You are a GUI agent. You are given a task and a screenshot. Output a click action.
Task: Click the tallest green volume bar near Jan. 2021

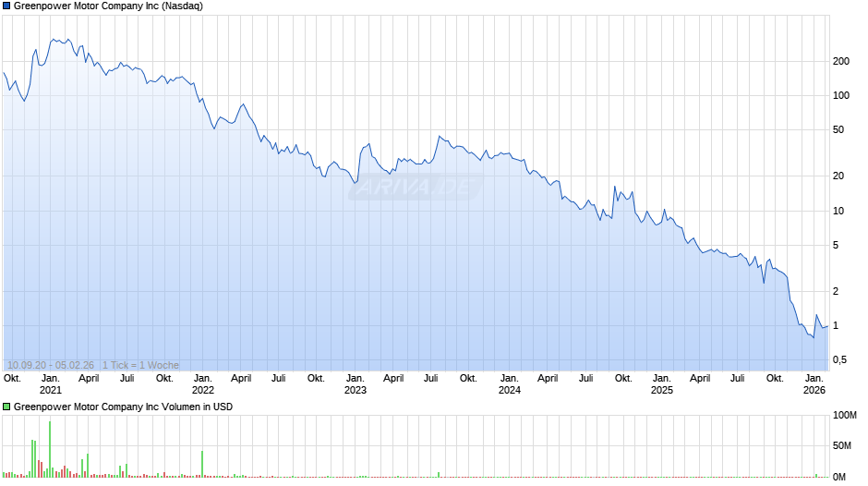pyautogui.click(x=50, y=449)
